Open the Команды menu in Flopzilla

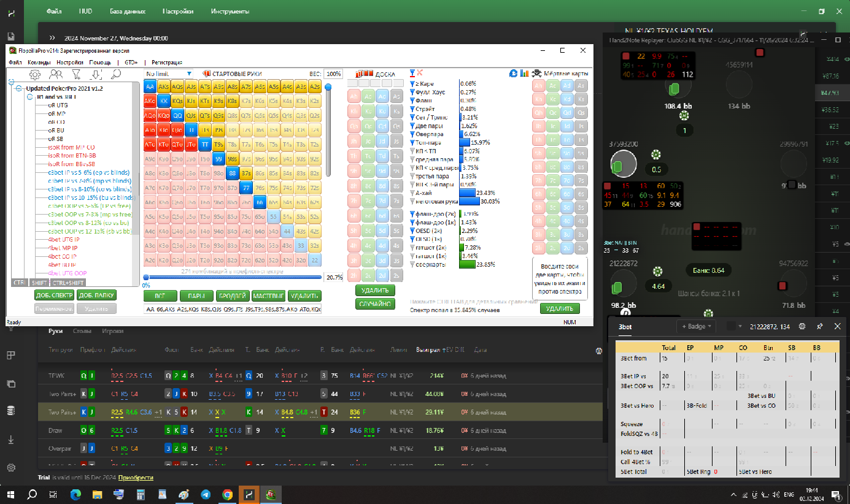tap(39, 63)
